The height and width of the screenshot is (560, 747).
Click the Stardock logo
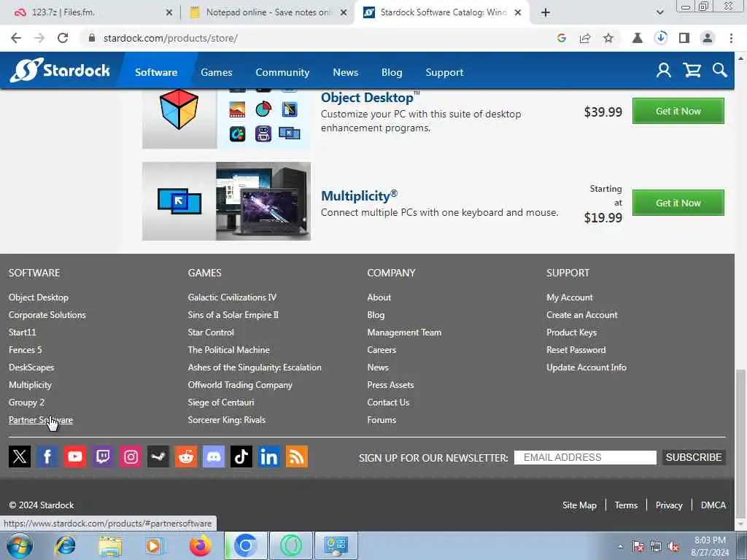[60, 71]
